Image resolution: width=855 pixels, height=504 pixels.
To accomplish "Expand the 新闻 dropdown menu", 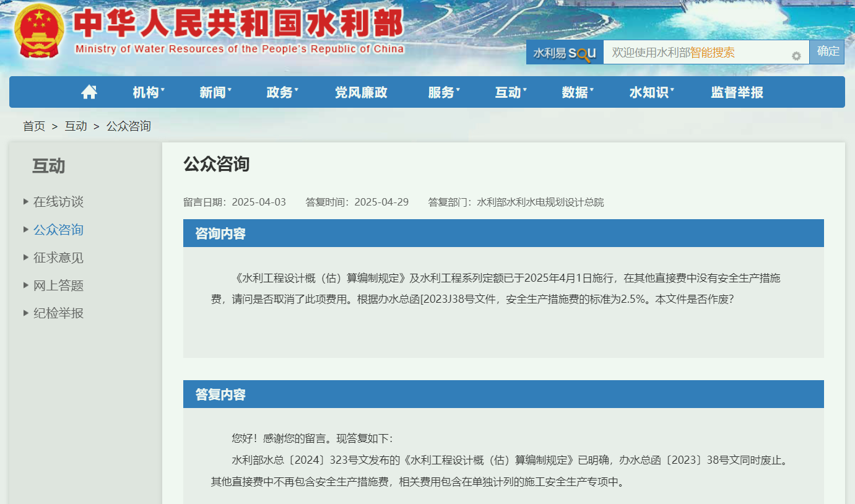I will [215, 92].
